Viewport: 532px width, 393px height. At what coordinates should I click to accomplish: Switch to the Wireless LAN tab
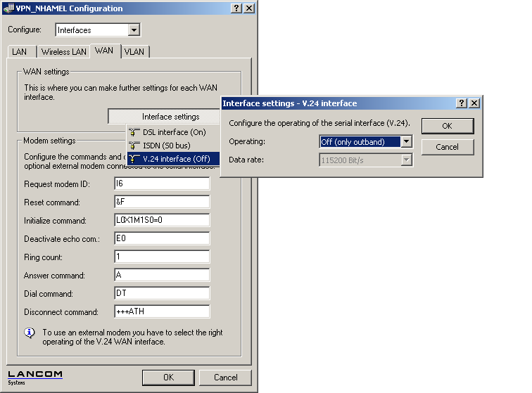coord(63,52)
